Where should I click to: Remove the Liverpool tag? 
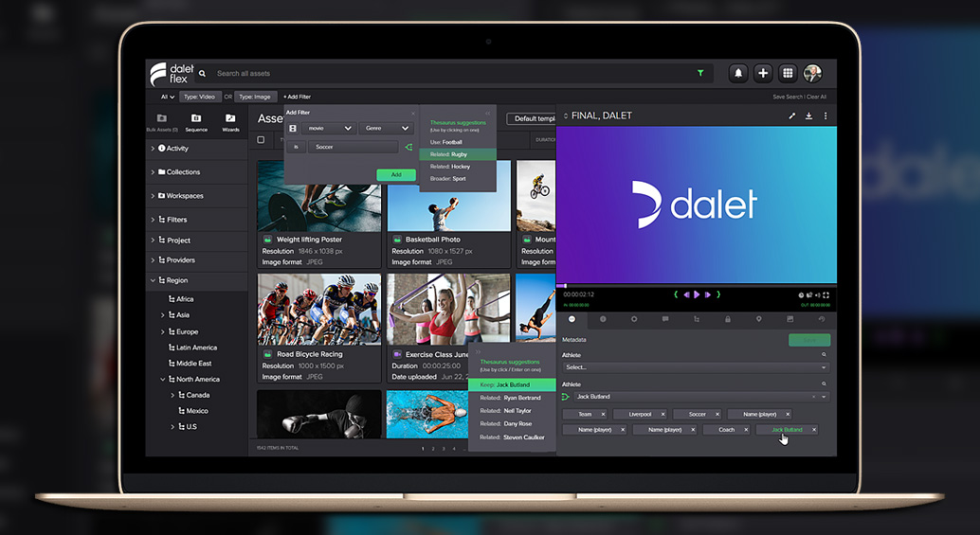coord(663,415)
